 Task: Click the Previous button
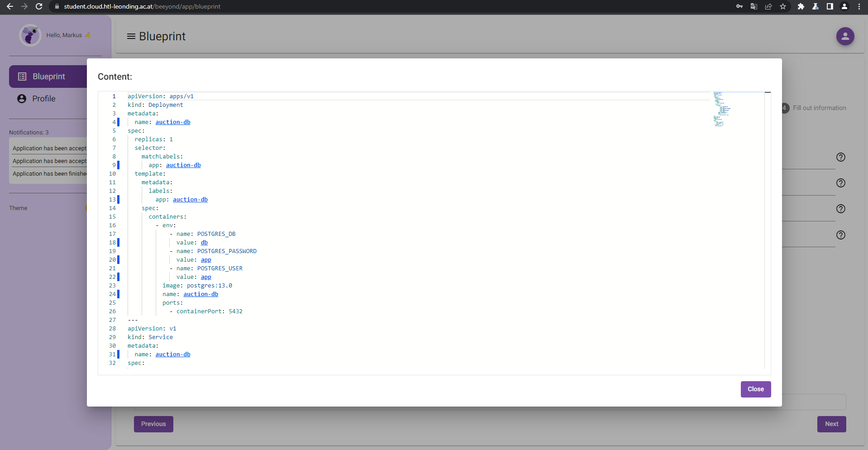click(153, 424)
